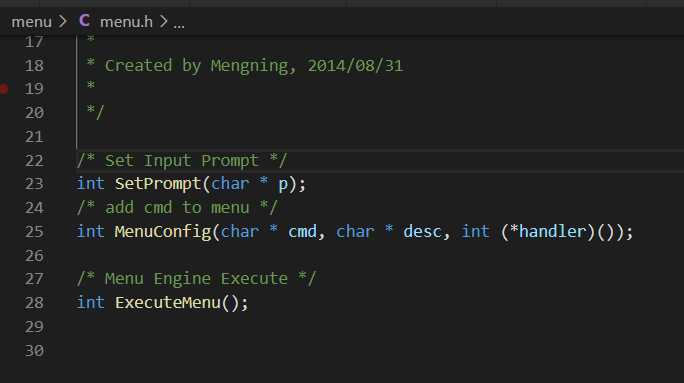Click the 'desc' parameter in MenuConfig
This screenshot has width=684, height=383.
422,232
